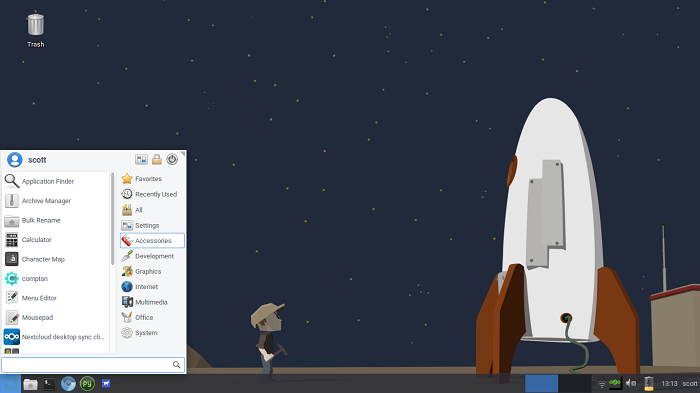Open Archive Manager
Viewport: 700px width, 393px height.
pos(55,201)
